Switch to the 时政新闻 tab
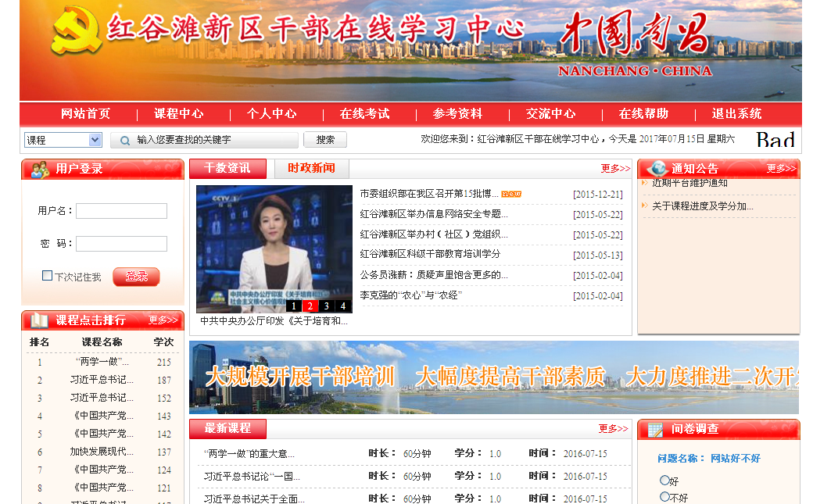The width and height of the screenshot is (813, 504). (311, 168)
